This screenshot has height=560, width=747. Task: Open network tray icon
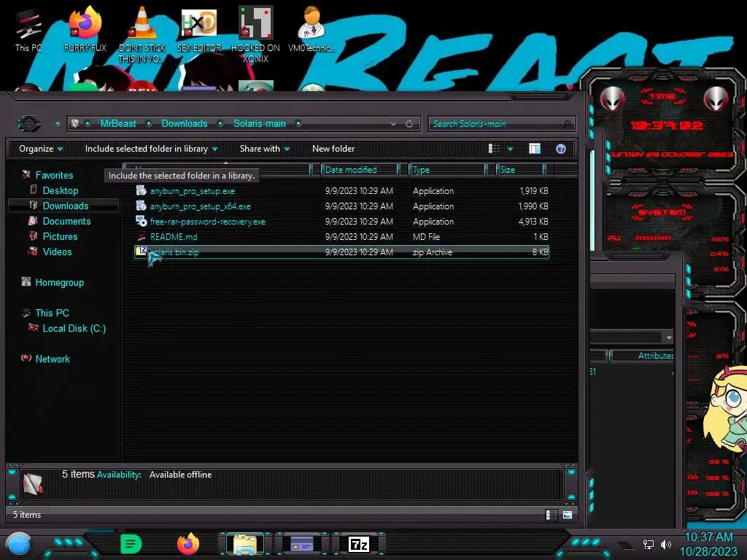pyautogui.click(x=648, y=544)
